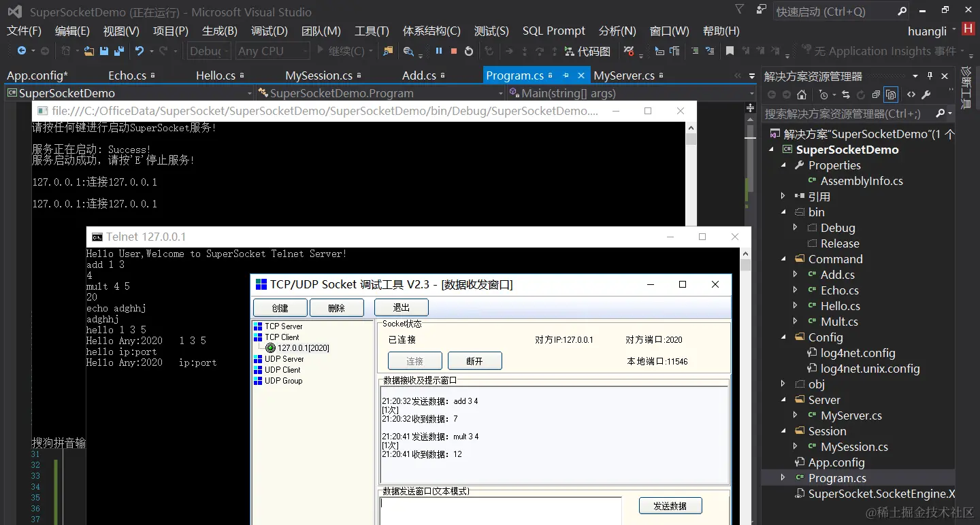Click the connected client icon 127.0.0.1[2020]

270,348
